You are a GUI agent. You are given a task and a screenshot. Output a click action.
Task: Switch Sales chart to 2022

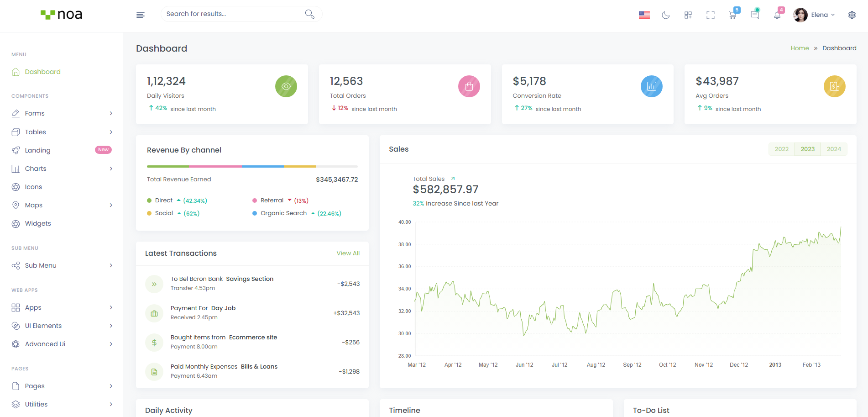(782, 149)
